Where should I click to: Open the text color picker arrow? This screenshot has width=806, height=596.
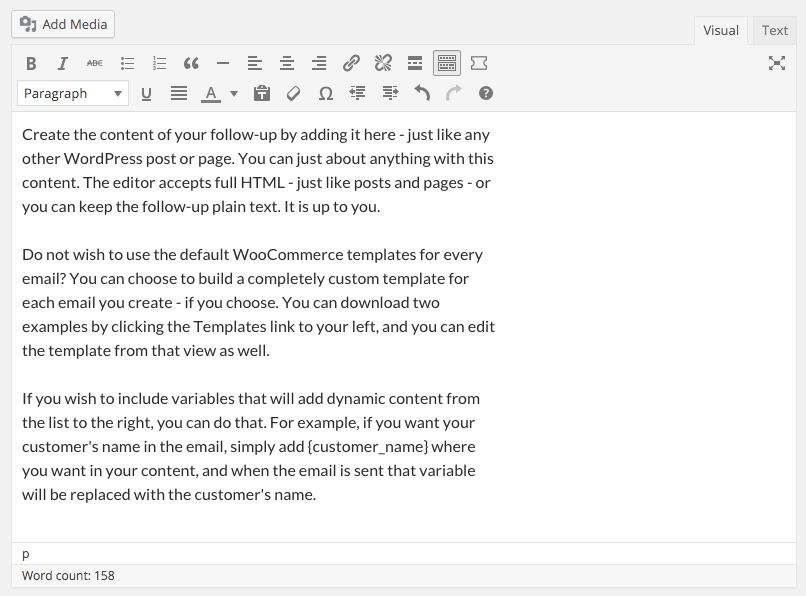pyautogui.click(x=233, y=93)
